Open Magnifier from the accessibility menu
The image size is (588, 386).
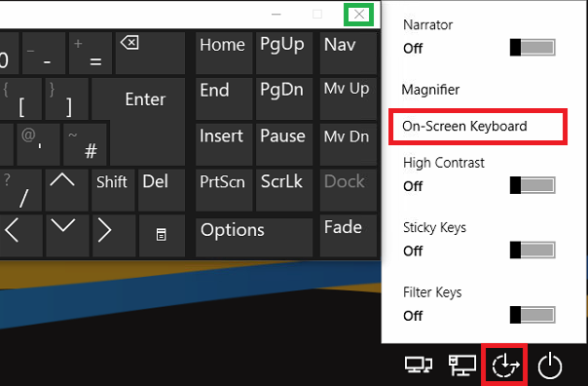pyautogui.click(x=430, y=90)
